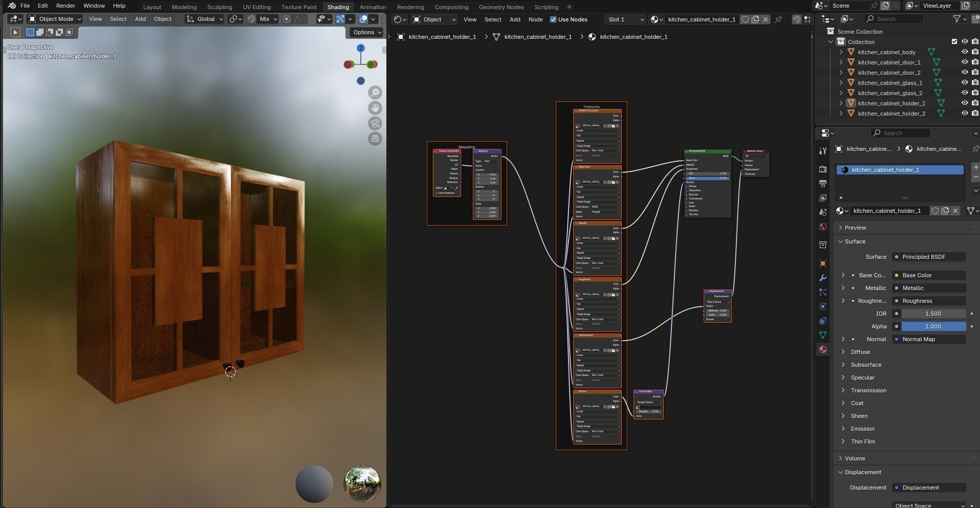This screenshot has height=508, width=980.
Task: Hide kitchen_cabinet_glass_1 in viewport
Action: (x=965, y=82)
